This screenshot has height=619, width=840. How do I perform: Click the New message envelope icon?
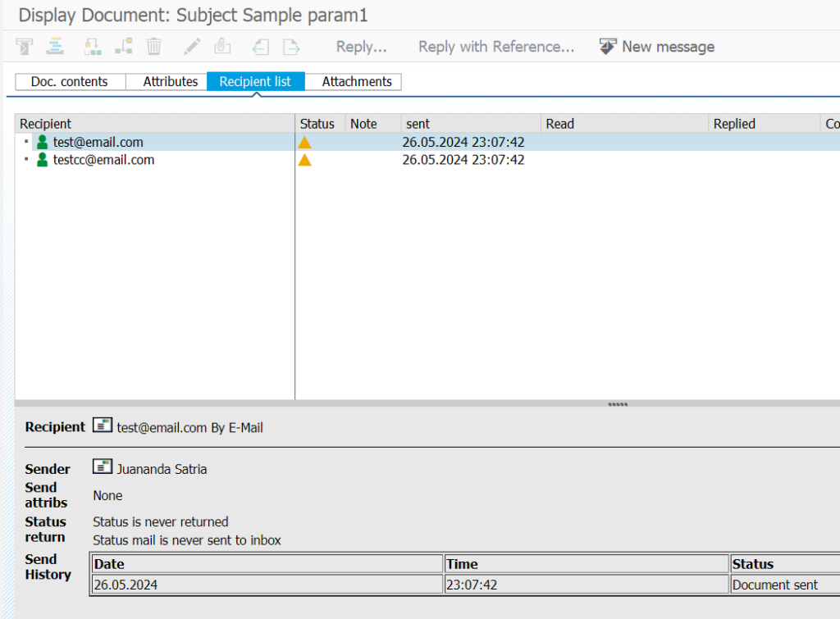pos(608,47)
